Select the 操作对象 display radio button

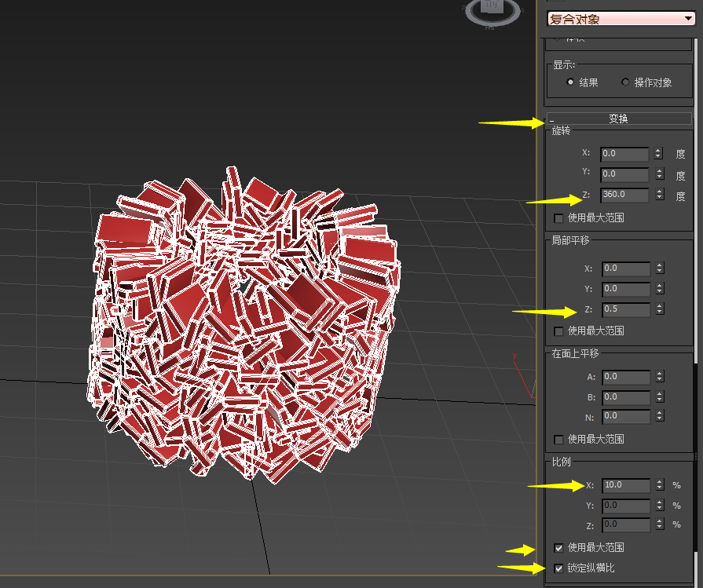point(625,82)
